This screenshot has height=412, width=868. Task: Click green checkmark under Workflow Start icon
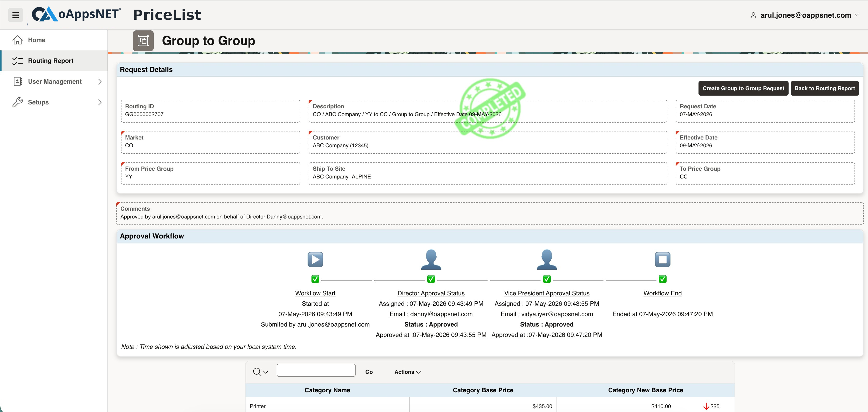coord(315,279)
